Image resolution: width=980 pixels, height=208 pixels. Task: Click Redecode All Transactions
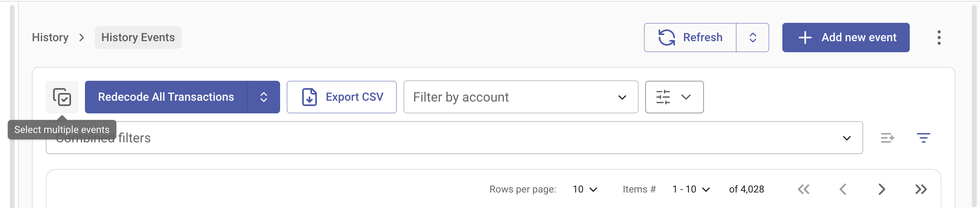(x=166, y=97)
